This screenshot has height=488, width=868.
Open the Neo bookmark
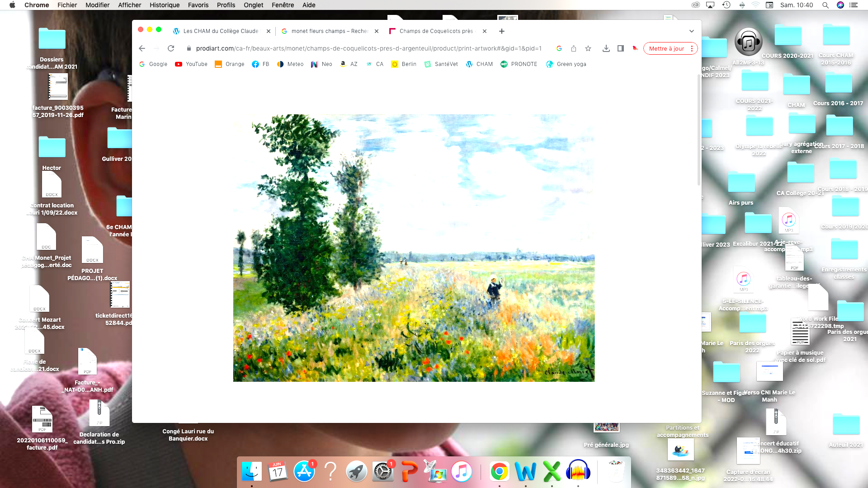point(321,64)
